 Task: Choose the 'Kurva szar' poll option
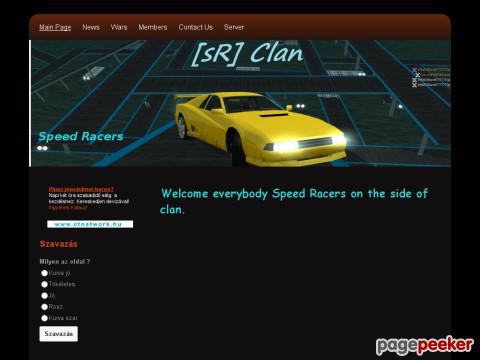(x=44, y=318)
